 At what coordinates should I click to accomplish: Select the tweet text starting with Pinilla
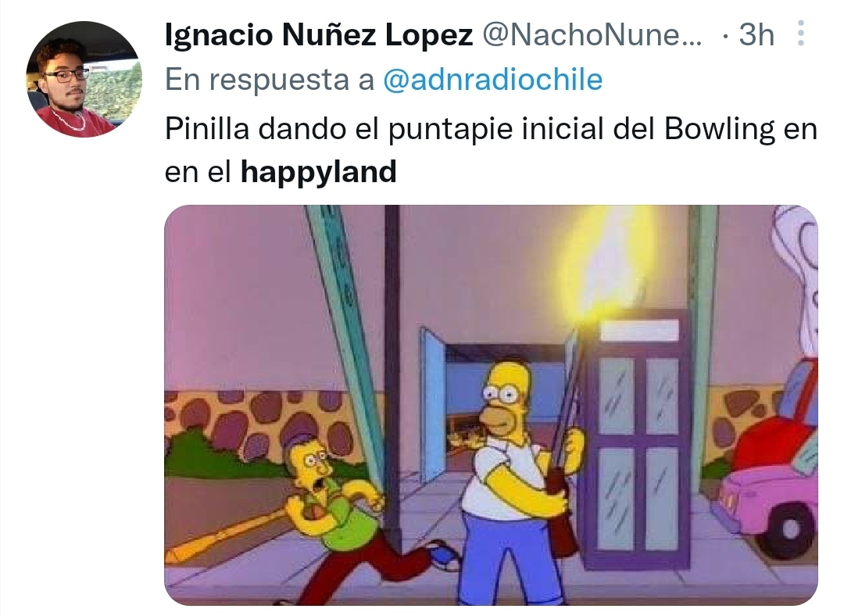(491, 151)
